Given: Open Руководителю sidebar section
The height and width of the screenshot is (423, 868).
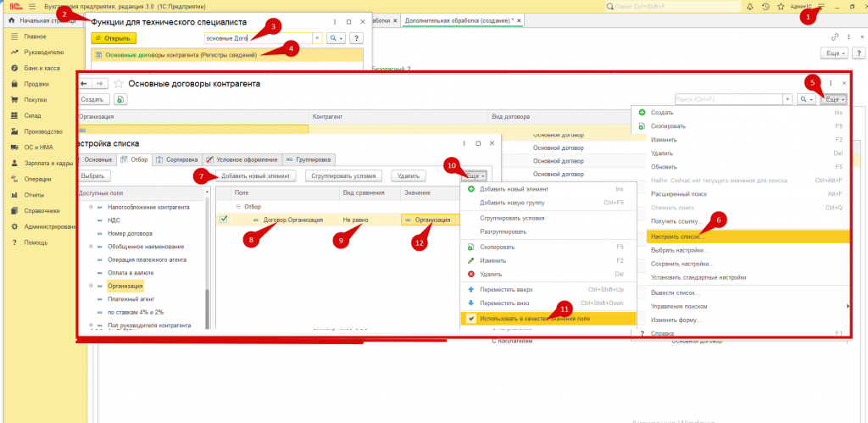Looking at the screenshot, I should [x=44, y=53].
